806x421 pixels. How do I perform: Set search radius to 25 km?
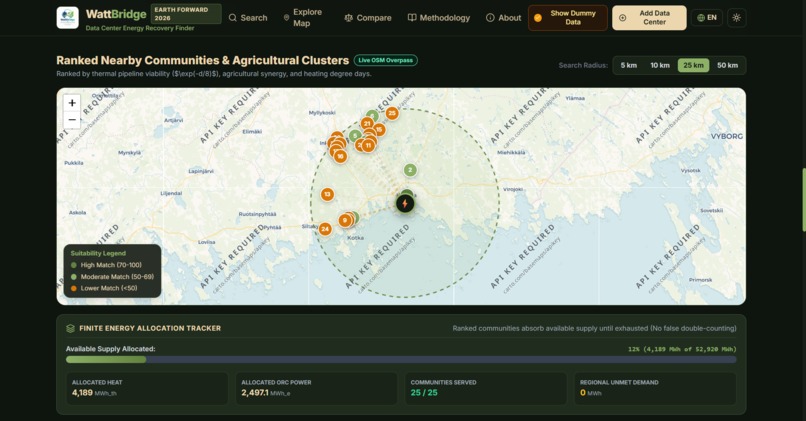pyautogui.click(x=693, y=65)
